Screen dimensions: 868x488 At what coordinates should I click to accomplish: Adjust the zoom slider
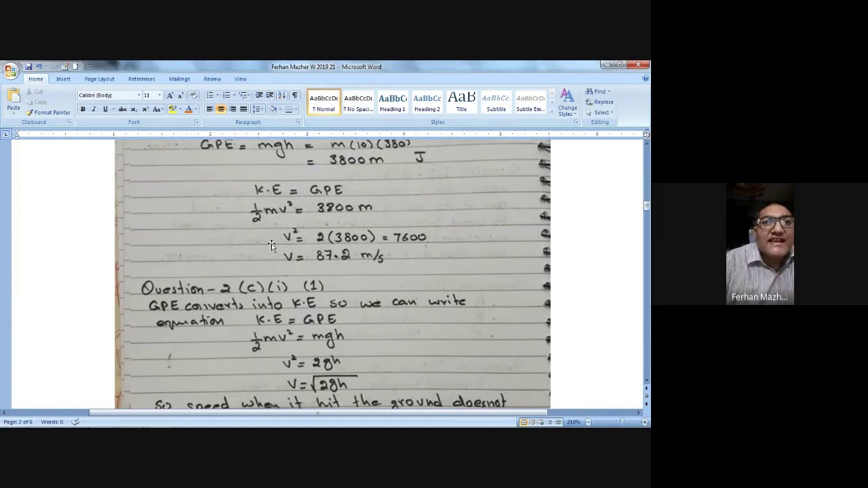tap(622, 422)
